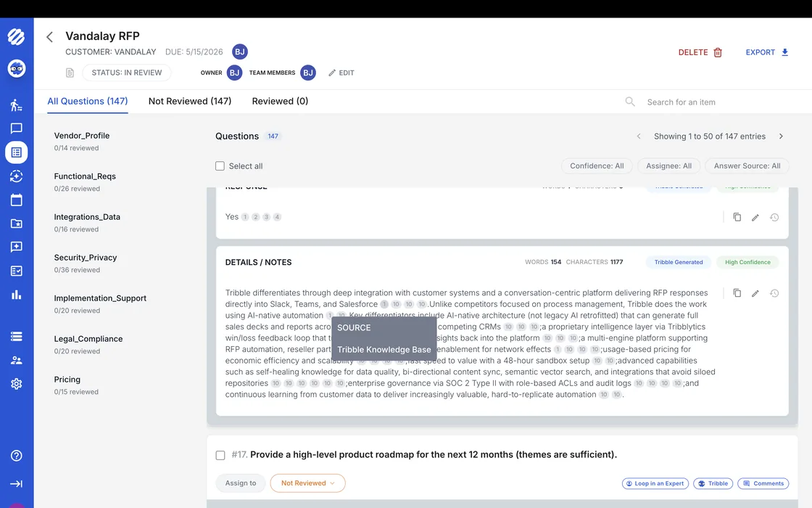The image size is (812, 508).
Task: Open the onboarding steps sidebar icon
Action: (x=16, y=105)
